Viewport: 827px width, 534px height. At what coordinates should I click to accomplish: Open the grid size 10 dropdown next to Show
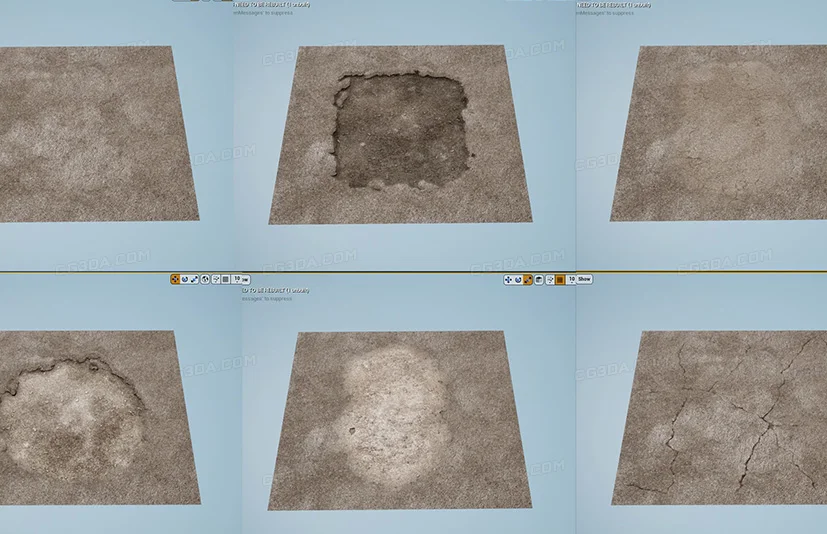[x=571, y=280]
